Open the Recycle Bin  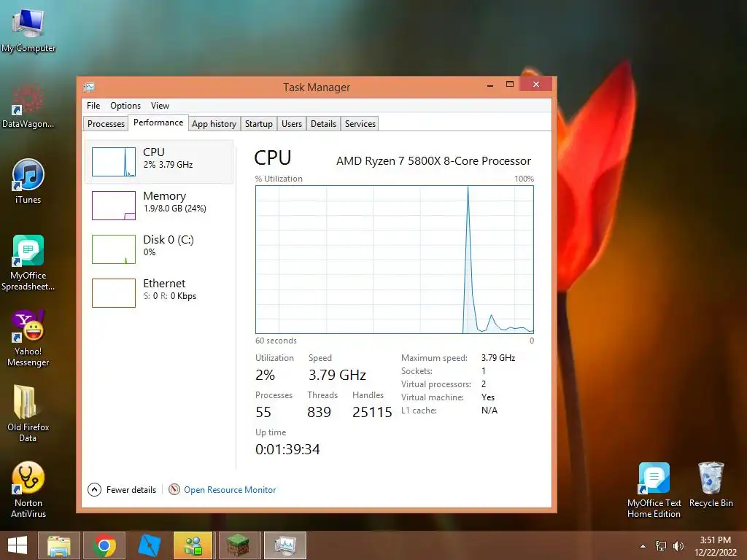711,484
